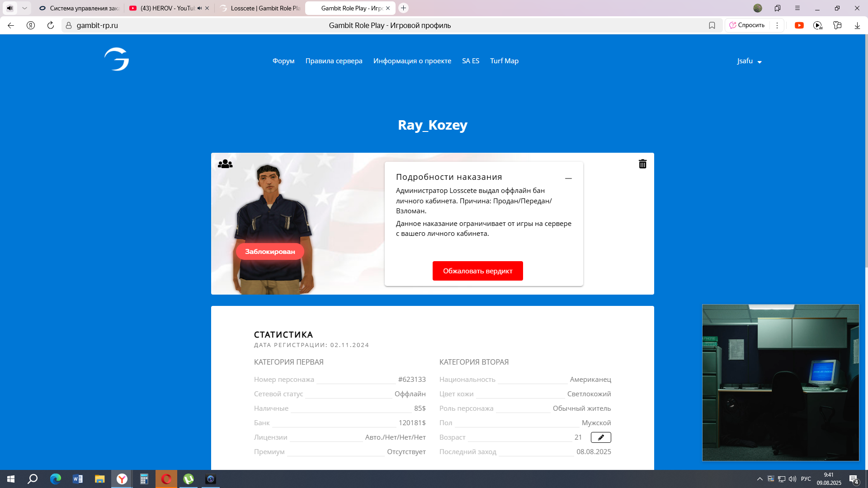Click the Gambit G logo

tap(117, 59)
